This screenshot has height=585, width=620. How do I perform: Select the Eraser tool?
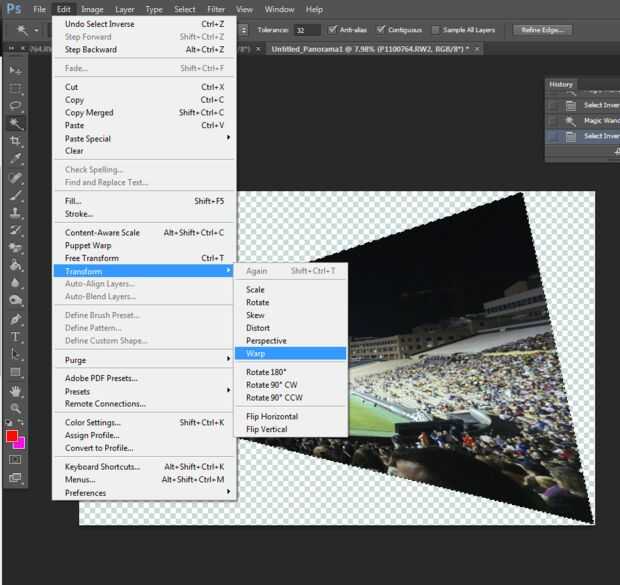coord(15,248)
